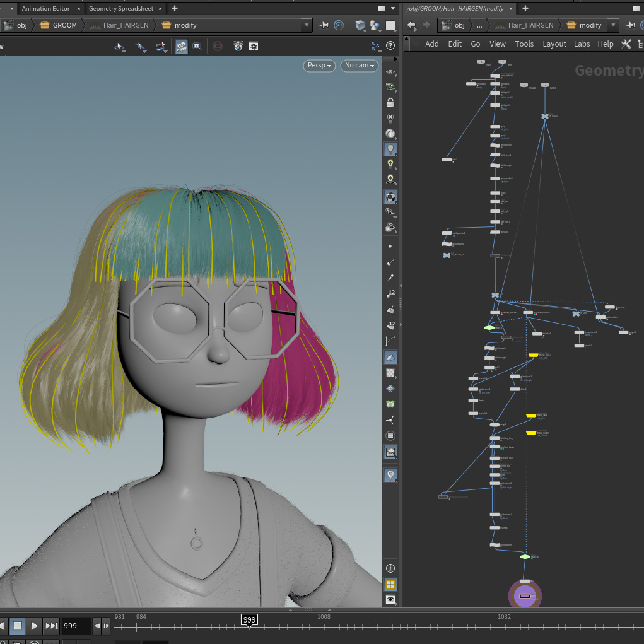Screen dimensions: 644x644
Task: Click the network editor back arrow
Action: (x=411, y=25)
